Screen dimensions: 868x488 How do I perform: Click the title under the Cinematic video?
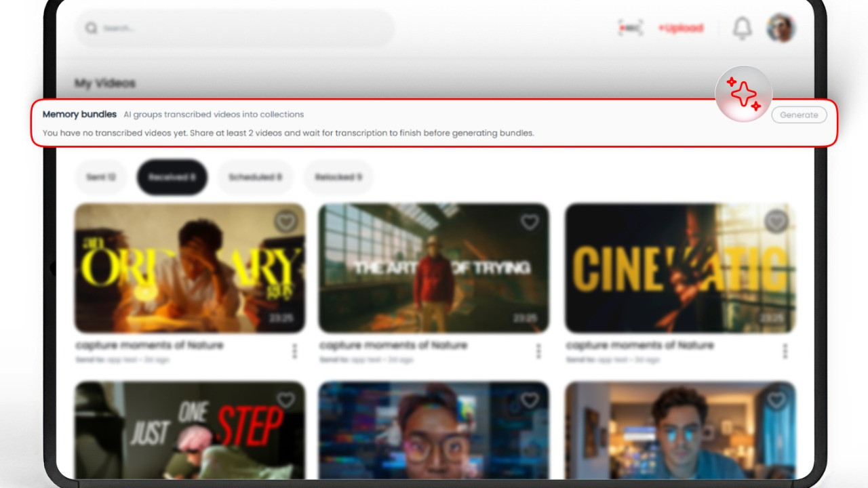[x=639, y=345]
